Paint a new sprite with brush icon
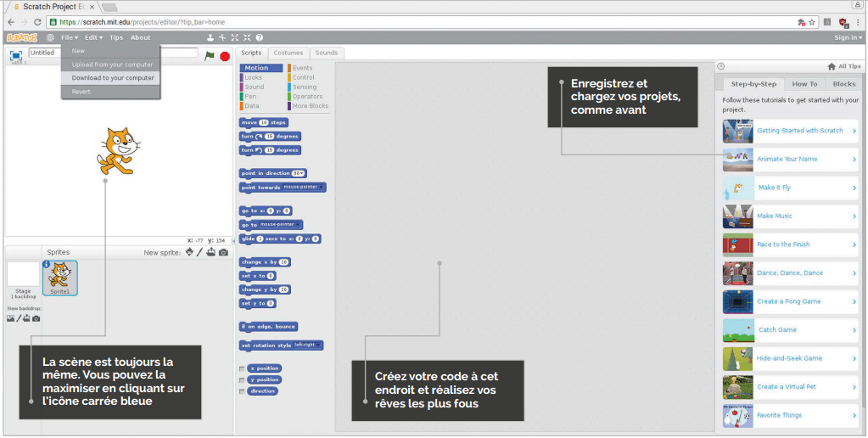Viewport: 868px width, 438px height. coord(200,252)
